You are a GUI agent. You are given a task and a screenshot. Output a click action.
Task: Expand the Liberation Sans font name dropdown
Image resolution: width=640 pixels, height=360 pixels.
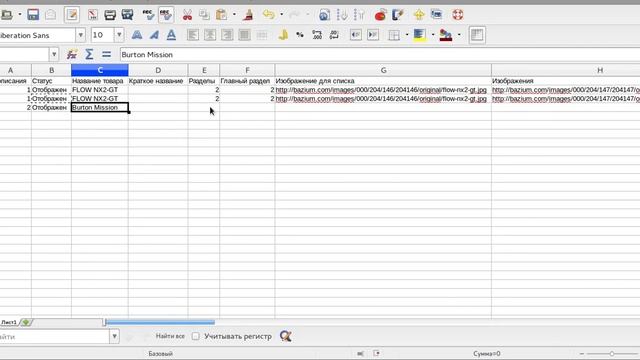click(x=80, y=35)
